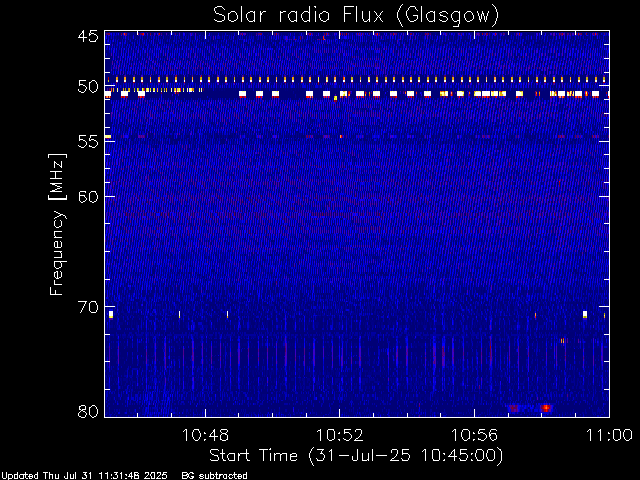Image resolution: width=640 pixels, height=480 pixels.
Task: Click the 11:00 time tick label
Action: point(609,435)
